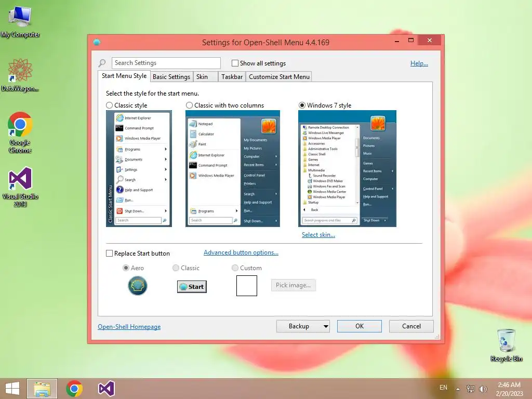This screenshot has width=532, height=399.
Task: Select Windows 7 style radio button
Action: [x=302, y=105]
